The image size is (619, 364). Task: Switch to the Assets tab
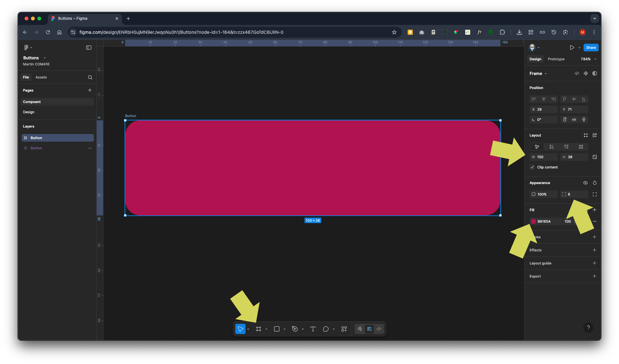[x=41, y=77]
